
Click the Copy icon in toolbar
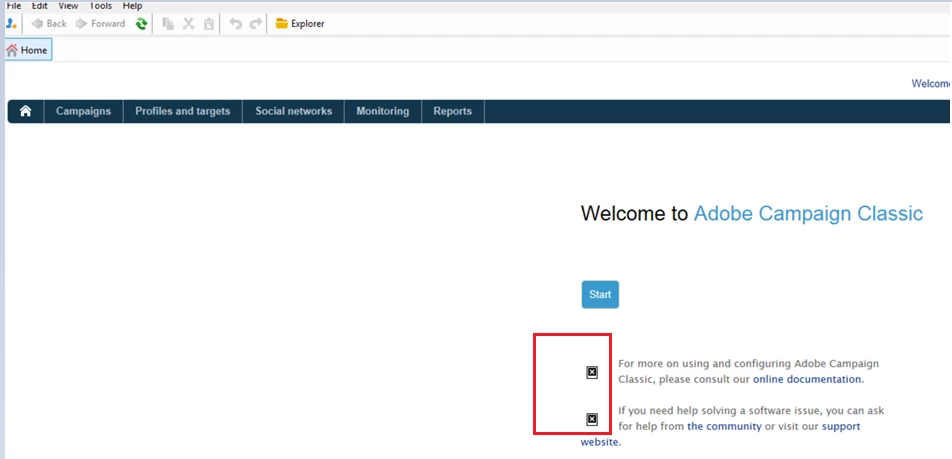click(168, 24)
